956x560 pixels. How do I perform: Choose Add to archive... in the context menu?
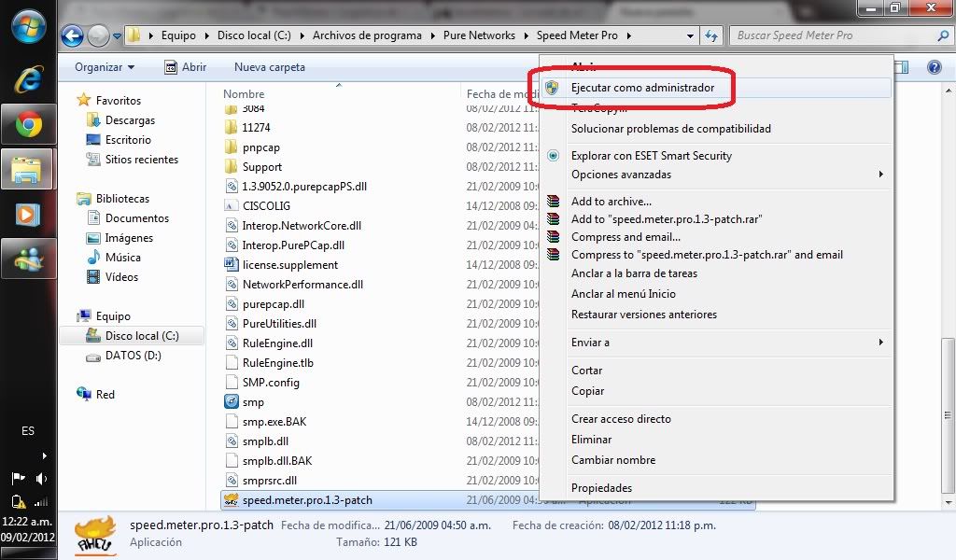point(716,201)
